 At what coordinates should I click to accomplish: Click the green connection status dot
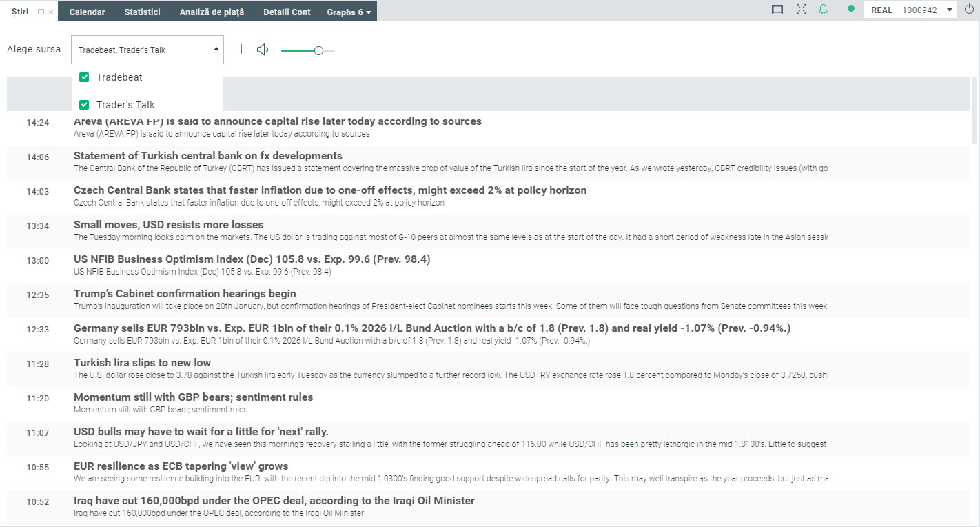(x=850, y=9)
